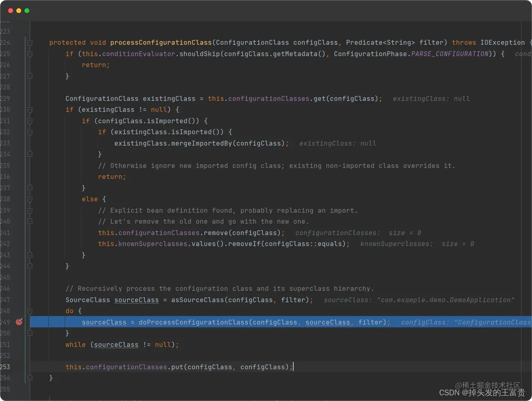This screenshot has width=532, height=401.
Task: Click the PARSE_CONFIGURATION constant
Action: point(450,54)
